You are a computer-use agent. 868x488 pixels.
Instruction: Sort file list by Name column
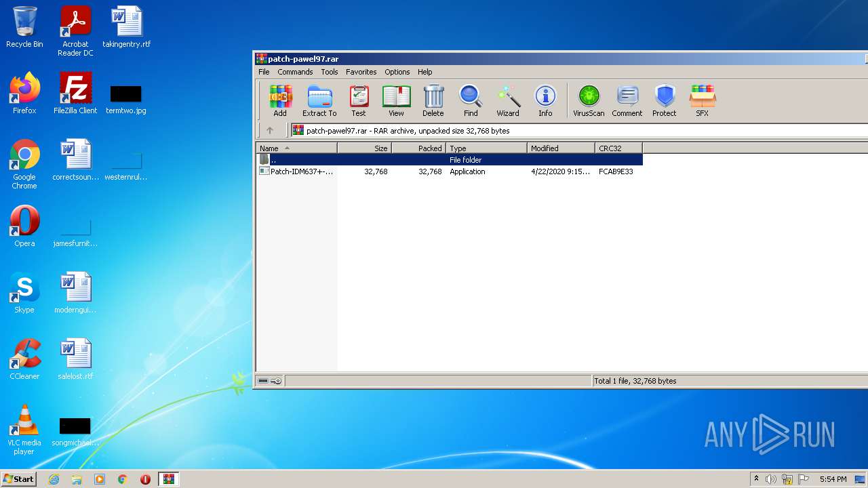point(296,148)
